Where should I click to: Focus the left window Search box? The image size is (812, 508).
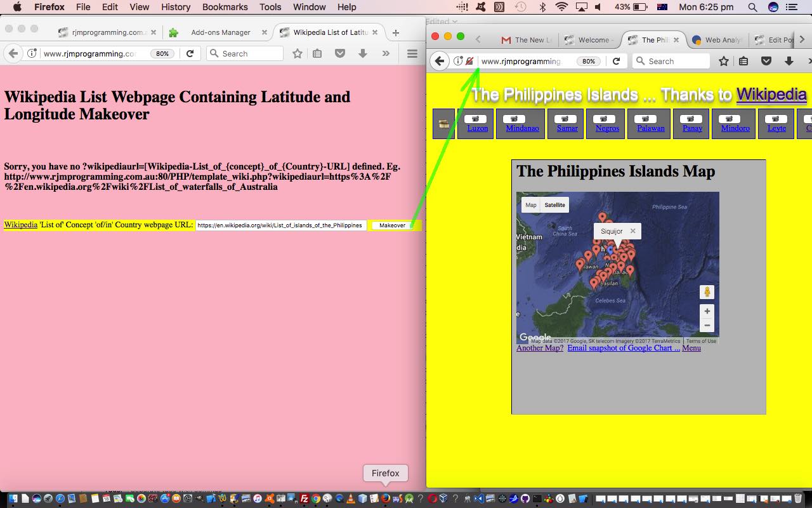(246, 53)
